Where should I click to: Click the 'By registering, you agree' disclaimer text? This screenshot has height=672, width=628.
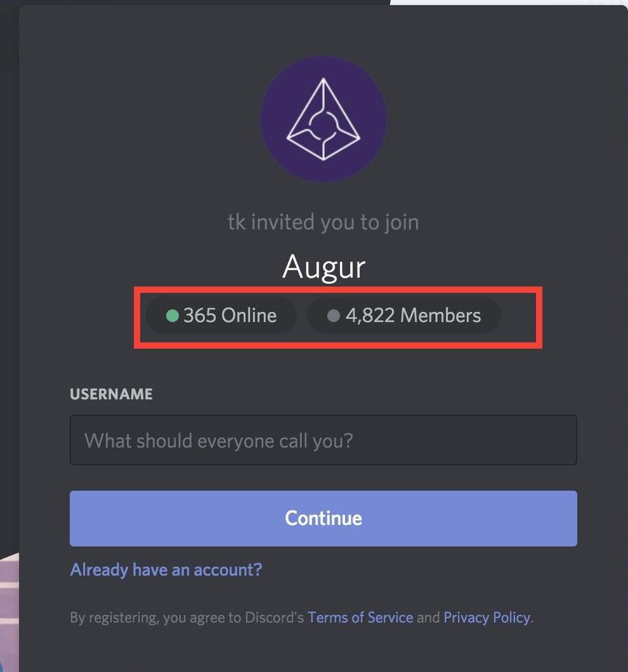pyautogui.click(x=187, y=617)
